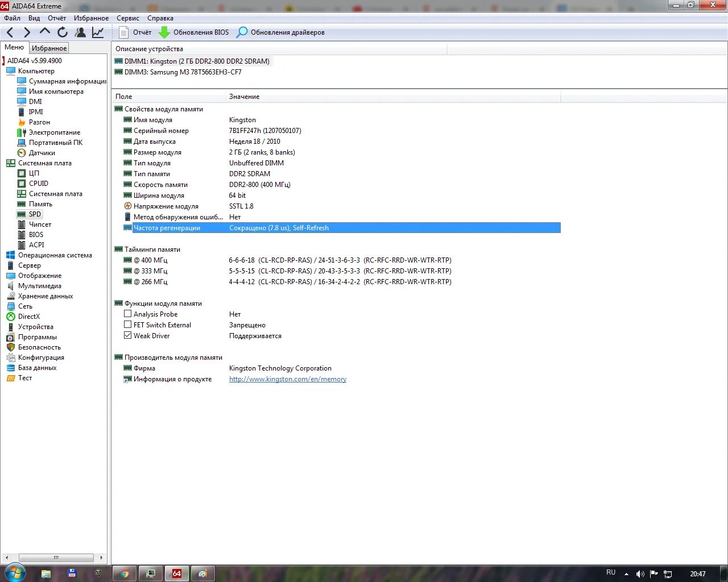Open the user profile toolbar icon
This screenshot has height=582, width=728.
click(x=80, y=32)
